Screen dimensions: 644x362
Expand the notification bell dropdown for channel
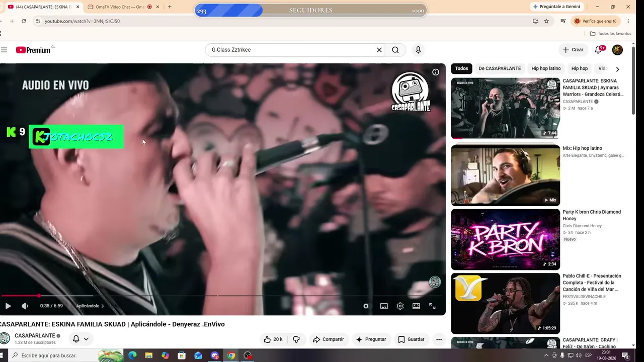tap(80, 339)
